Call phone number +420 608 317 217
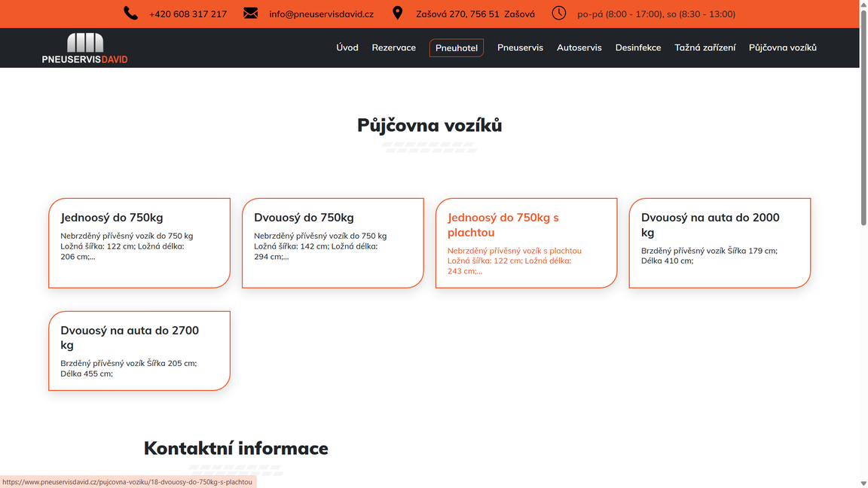 (x=188, y=14)
